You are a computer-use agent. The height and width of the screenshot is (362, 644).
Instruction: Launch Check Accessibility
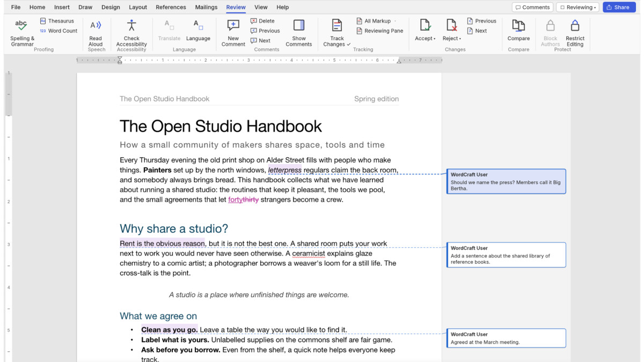(x=131, y=33)
